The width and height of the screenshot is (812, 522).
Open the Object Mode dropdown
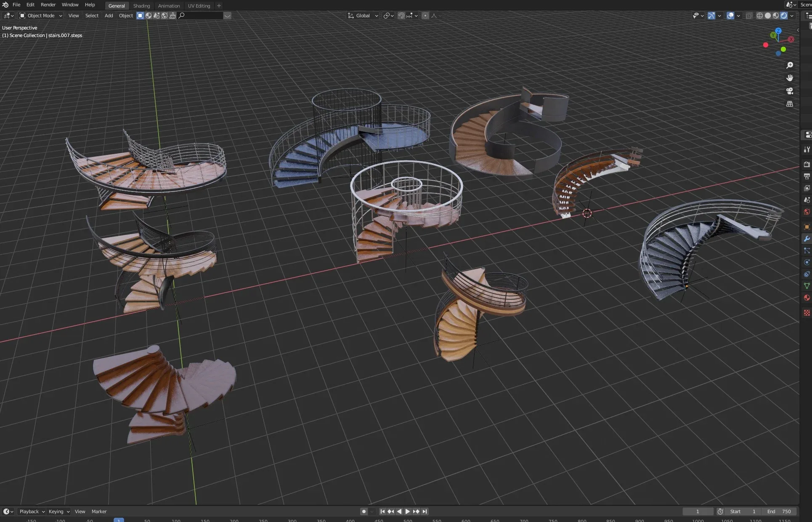pos(40,16)
